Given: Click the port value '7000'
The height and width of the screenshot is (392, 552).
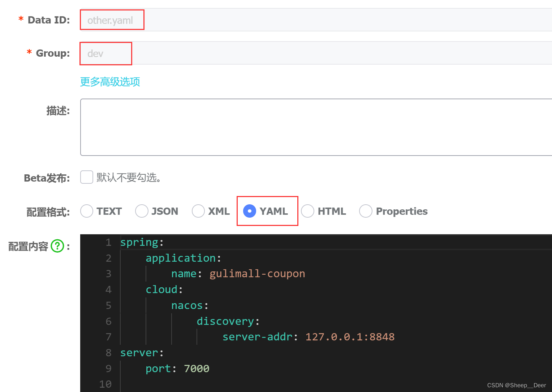Looking at the screenshot, I should pos(197,369).
